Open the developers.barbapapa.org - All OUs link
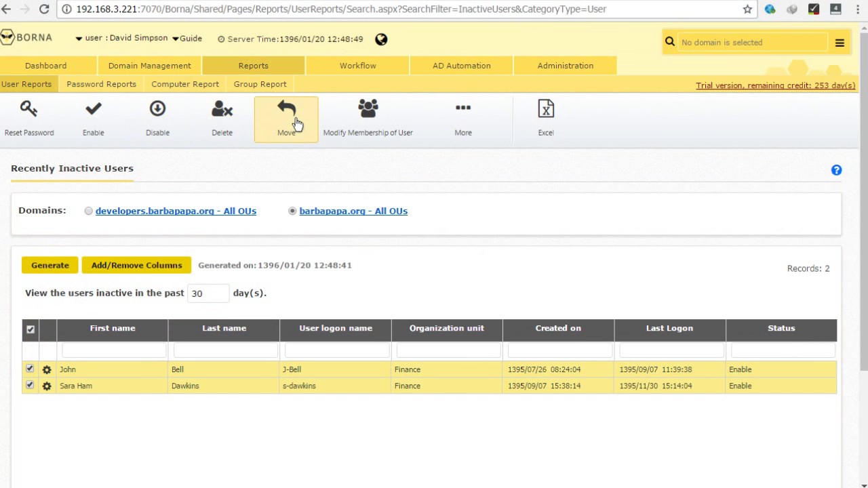868x488 pixels. [176, 211]
